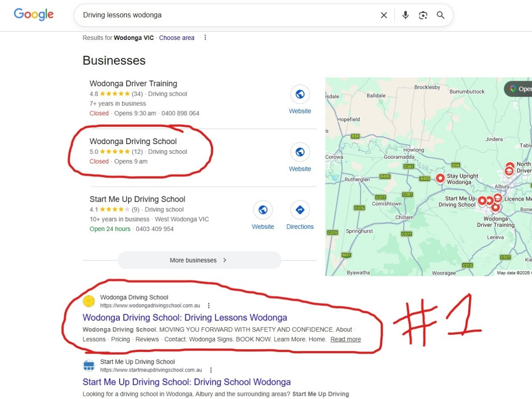This screenshot has height=399, width=532.
Task: Clear the search box with the X icon
Action: pos(384,15)
